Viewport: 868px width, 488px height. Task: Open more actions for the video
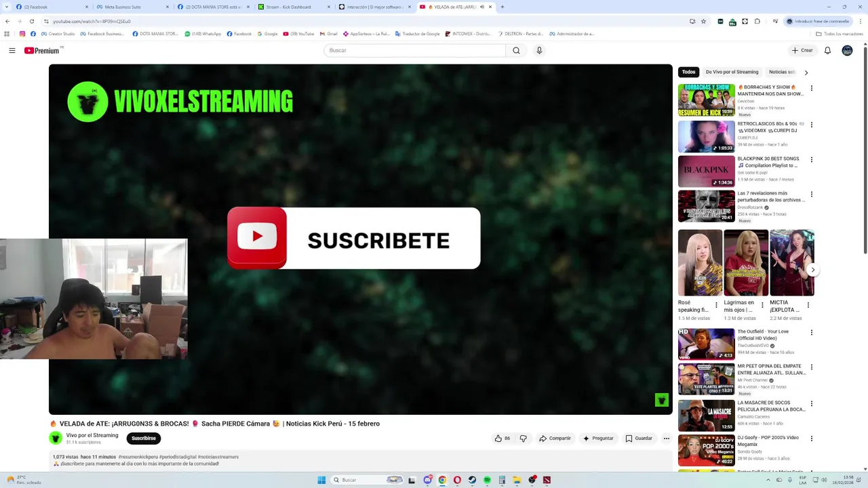pos(666,439)
